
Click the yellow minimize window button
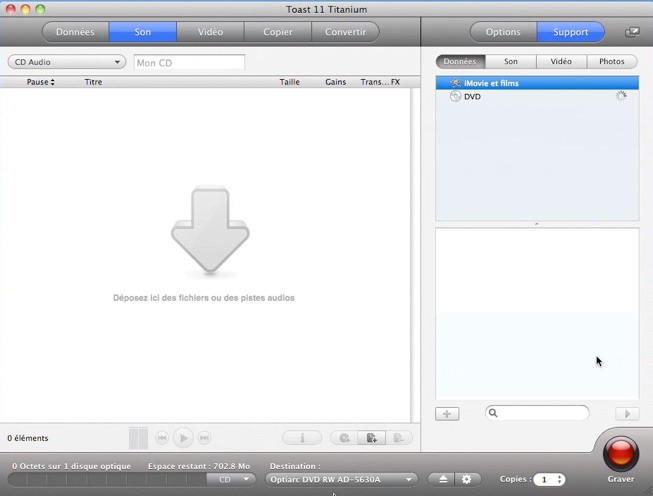tap(25, 9)
